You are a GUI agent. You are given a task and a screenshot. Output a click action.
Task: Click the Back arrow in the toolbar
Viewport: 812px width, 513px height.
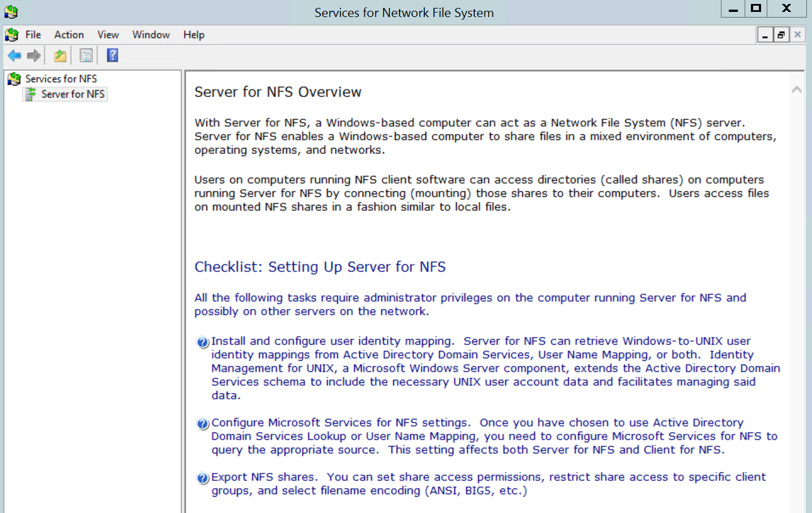(x=14, y=55)
